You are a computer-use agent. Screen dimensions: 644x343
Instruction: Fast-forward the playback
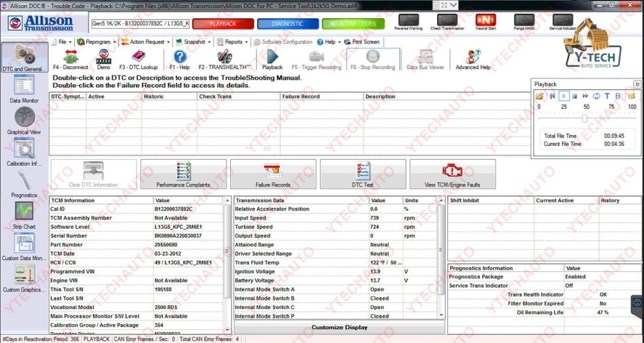click(x=586, y=96)
